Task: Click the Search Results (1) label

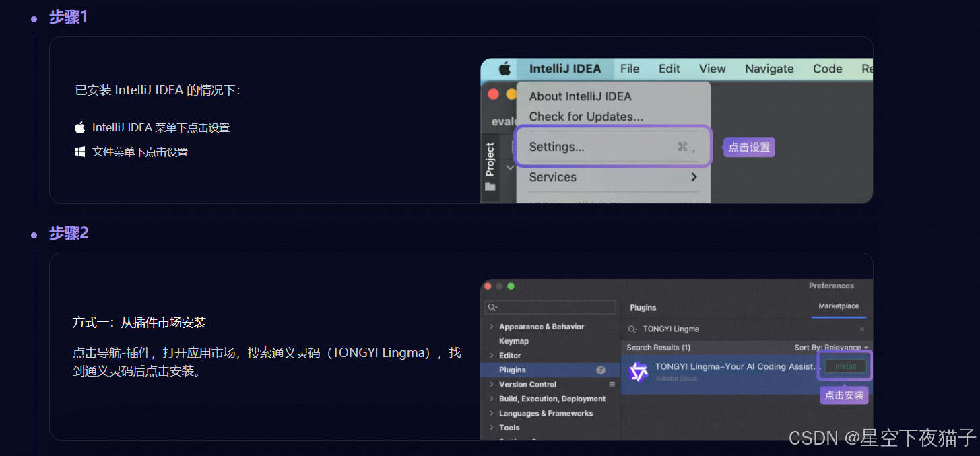Action: (658, 348)
